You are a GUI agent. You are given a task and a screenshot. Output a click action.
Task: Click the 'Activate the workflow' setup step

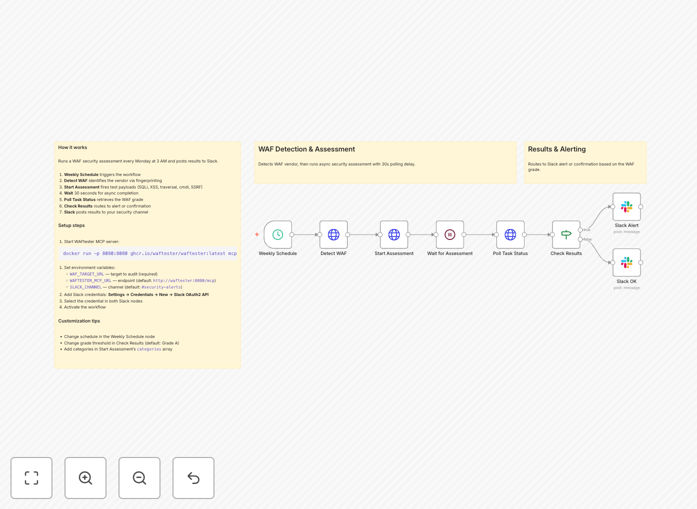tap(85, 307)
